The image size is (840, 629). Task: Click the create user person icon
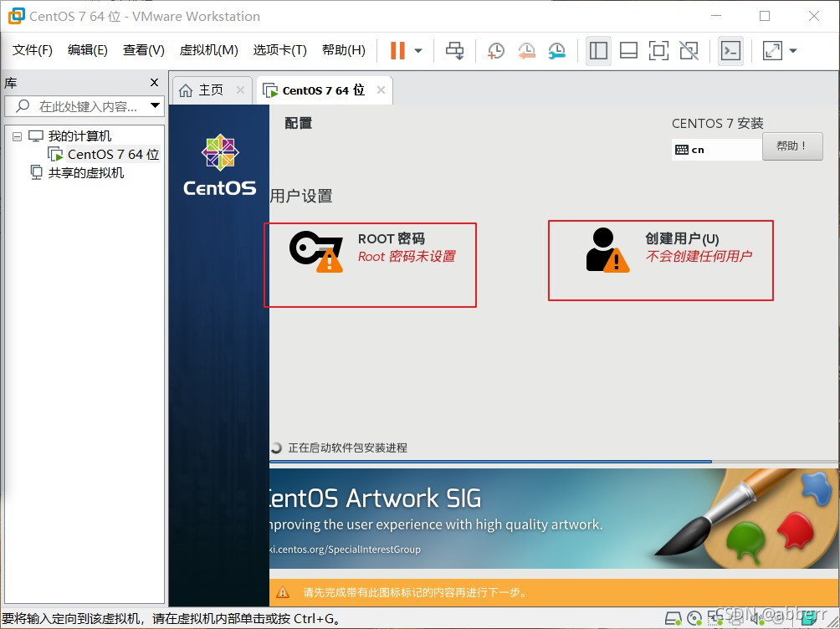coord(607,250)
